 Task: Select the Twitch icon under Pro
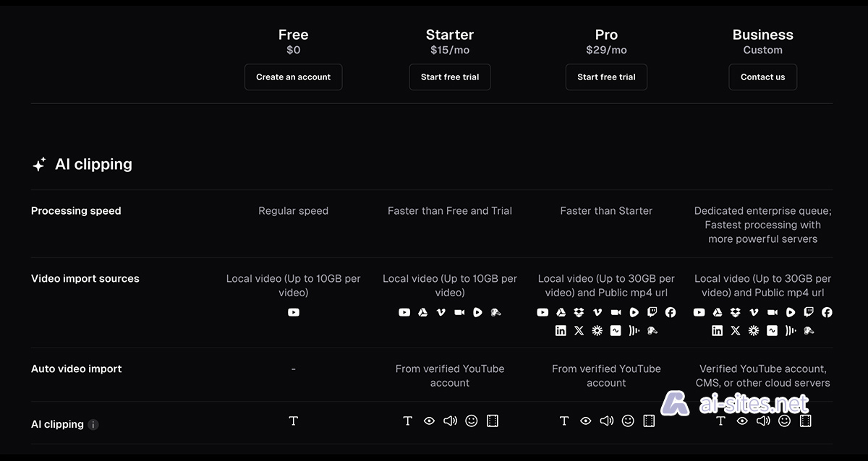click(652, 313)
